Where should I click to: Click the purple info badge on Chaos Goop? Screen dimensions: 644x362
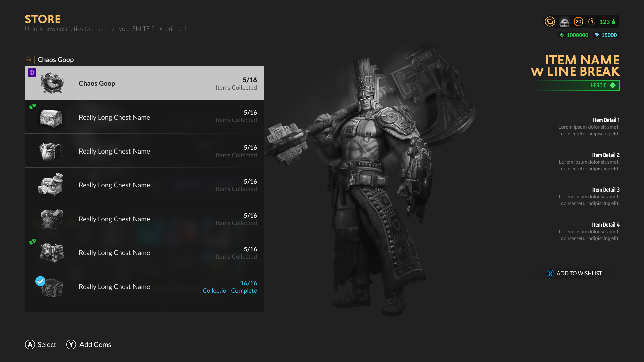[x=32, y=72]
